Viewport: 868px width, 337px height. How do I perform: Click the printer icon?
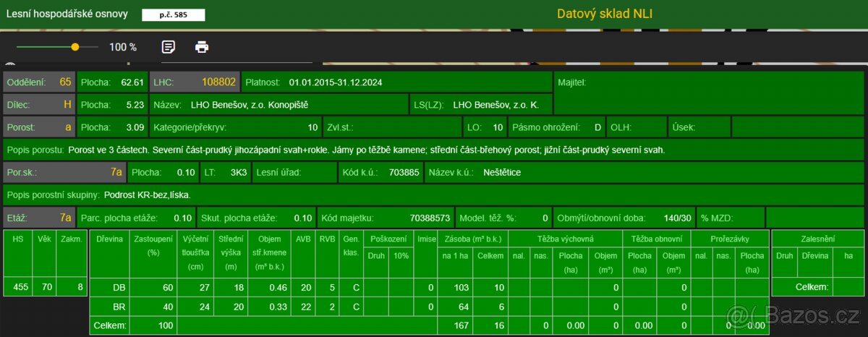point(202,47)
